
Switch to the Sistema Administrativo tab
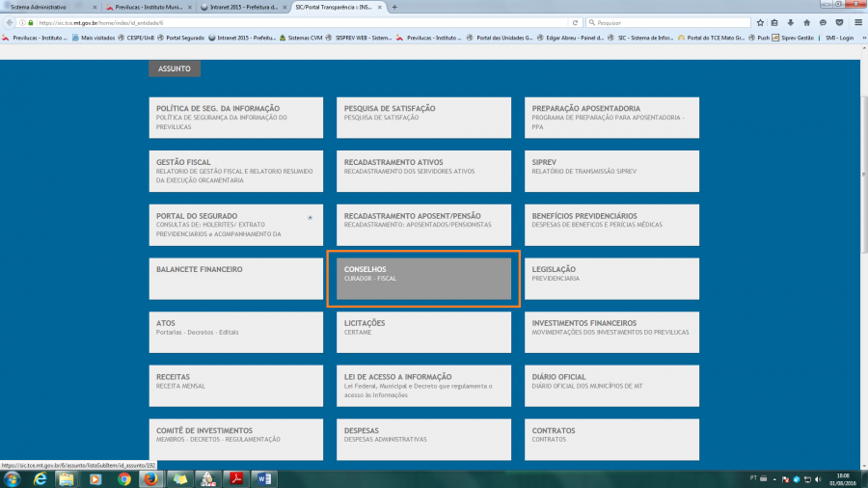pyautogui.click(x=48, y=7)
